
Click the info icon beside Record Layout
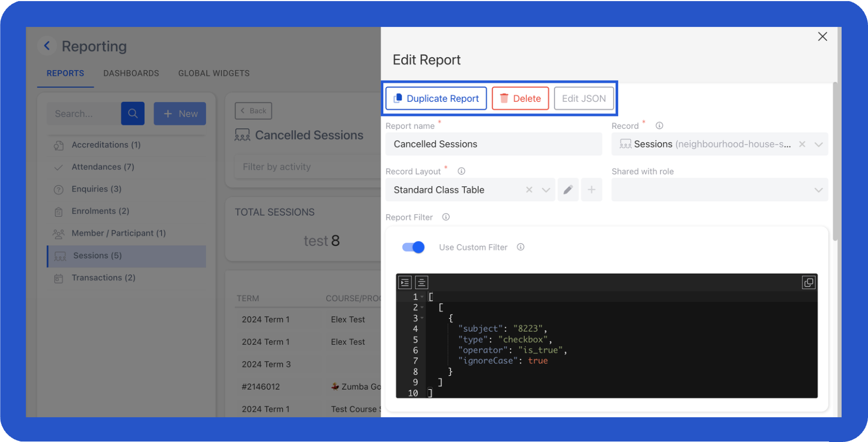tap(461, 171)
